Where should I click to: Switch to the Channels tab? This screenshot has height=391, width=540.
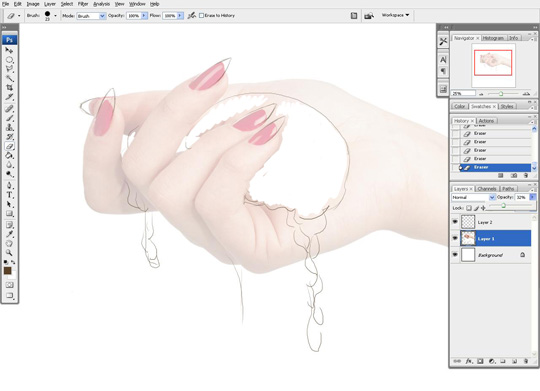click(487, 189)
